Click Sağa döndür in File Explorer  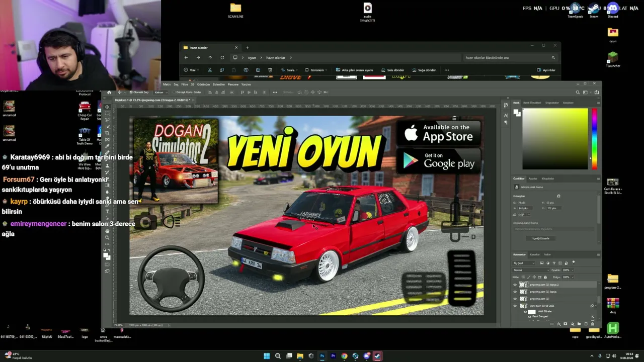pyautogui.click(x=424, y=70)
